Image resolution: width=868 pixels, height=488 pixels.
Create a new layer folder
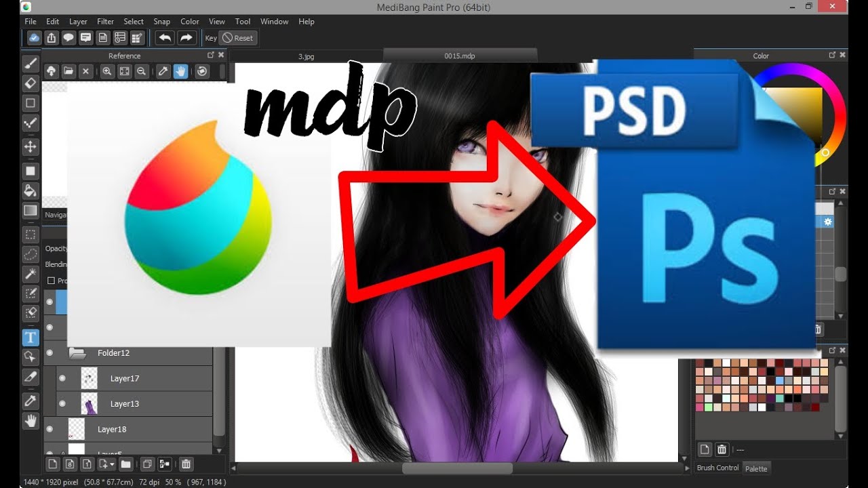point(125,464)
